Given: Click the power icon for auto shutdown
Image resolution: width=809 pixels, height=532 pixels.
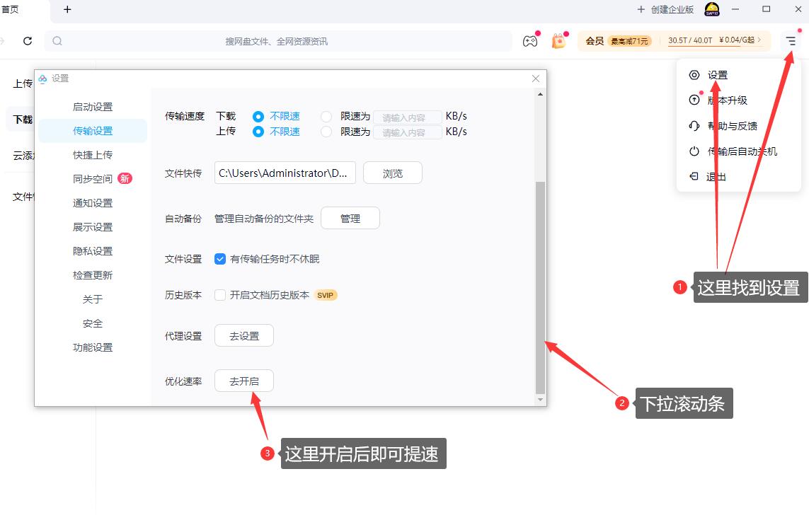Looking at the screenshot, I should tap(694, 151).
